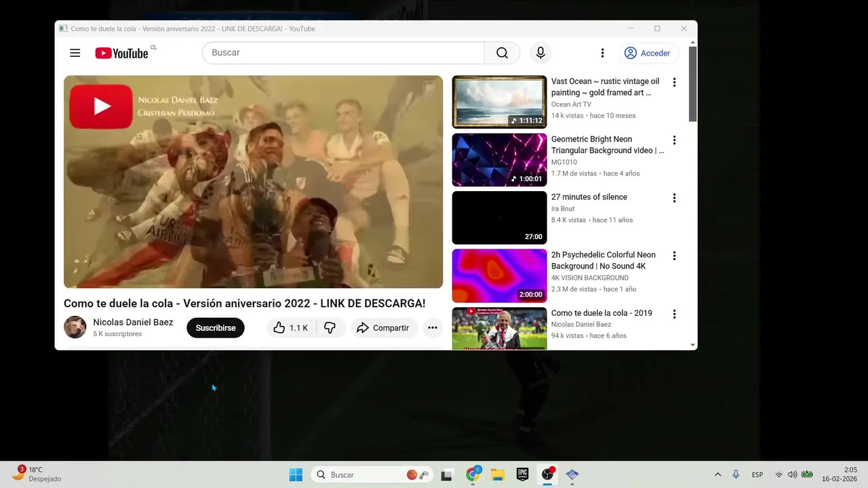
Task: Open Nicolas Daniel Baez channel avatar
Action: 75,327
